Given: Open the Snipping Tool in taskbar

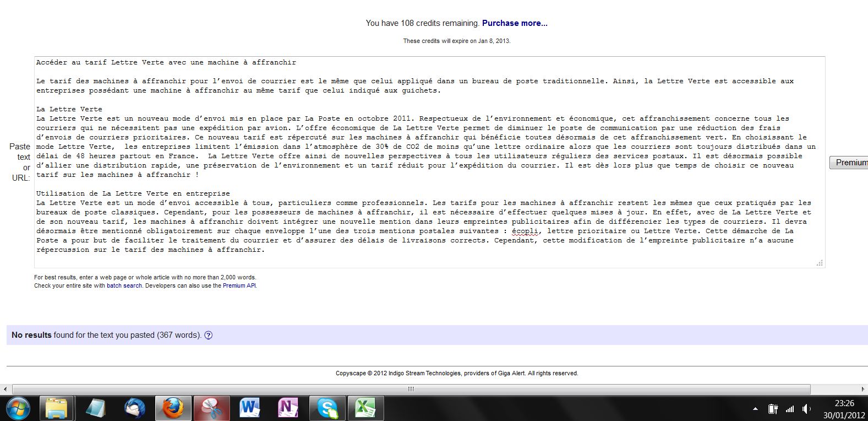Looking at the screenshot, I should tap(211, 408).
